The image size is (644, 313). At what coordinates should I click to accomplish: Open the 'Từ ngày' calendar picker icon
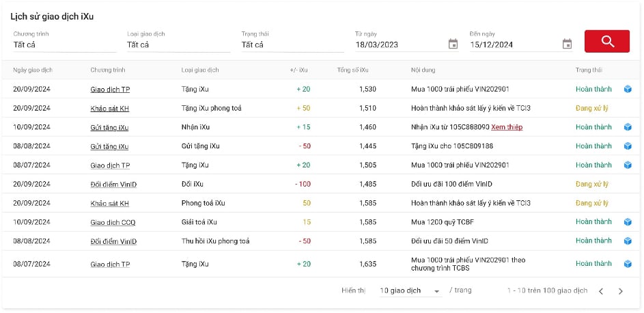[x=453, y=44]
